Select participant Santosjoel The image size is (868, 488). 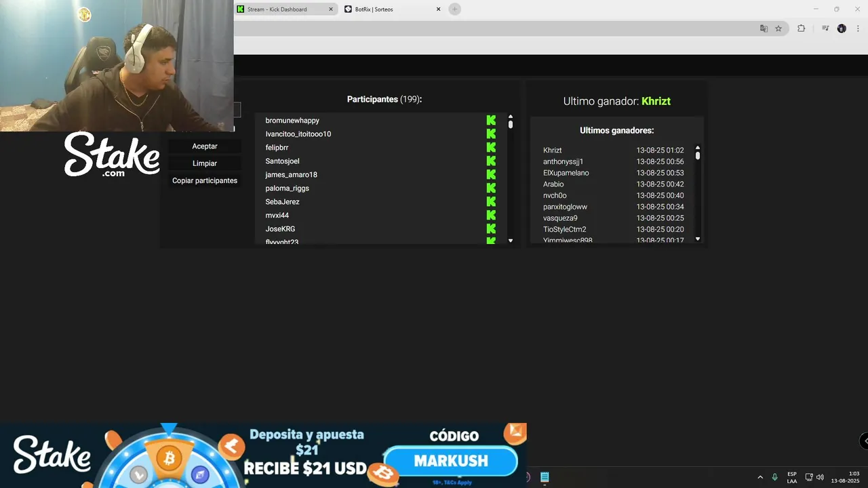tap(282, 161)
